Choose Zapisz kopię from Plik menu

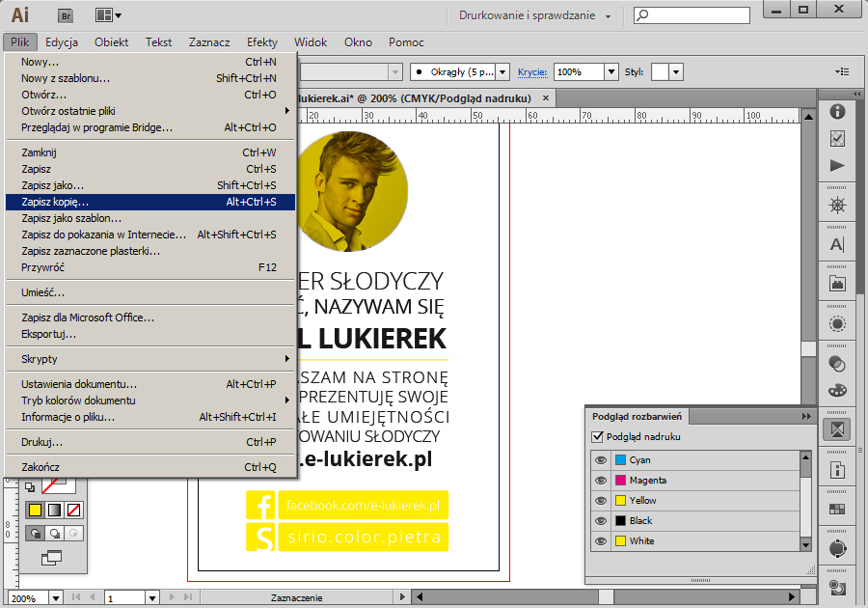(x=149, y=202)
